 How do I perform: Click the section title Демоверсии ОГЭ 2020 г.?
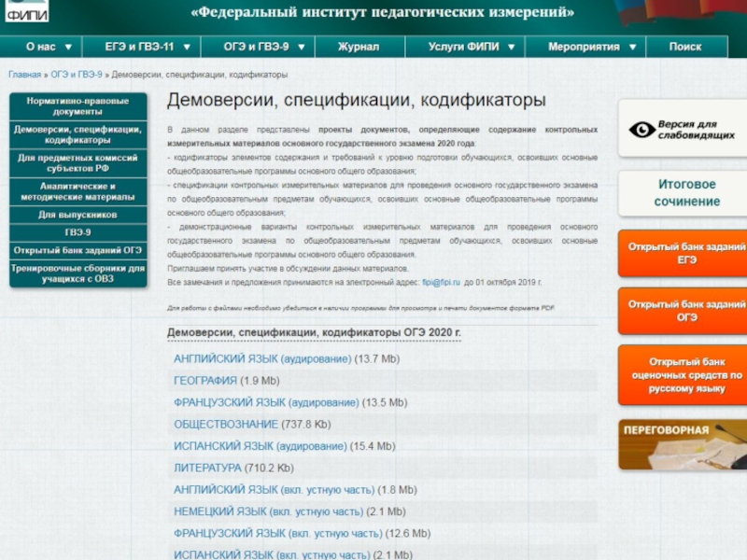click(314, 332)
